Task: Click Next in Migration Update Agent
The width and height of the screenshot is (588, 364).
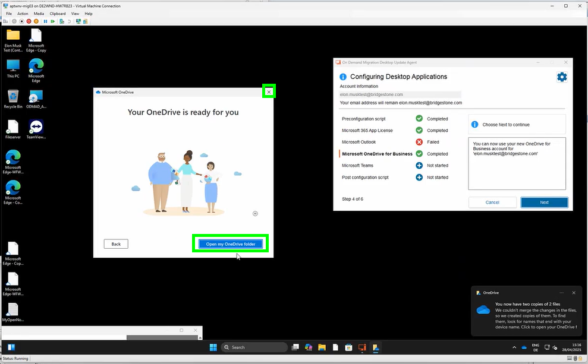Action: pos(544,202)
